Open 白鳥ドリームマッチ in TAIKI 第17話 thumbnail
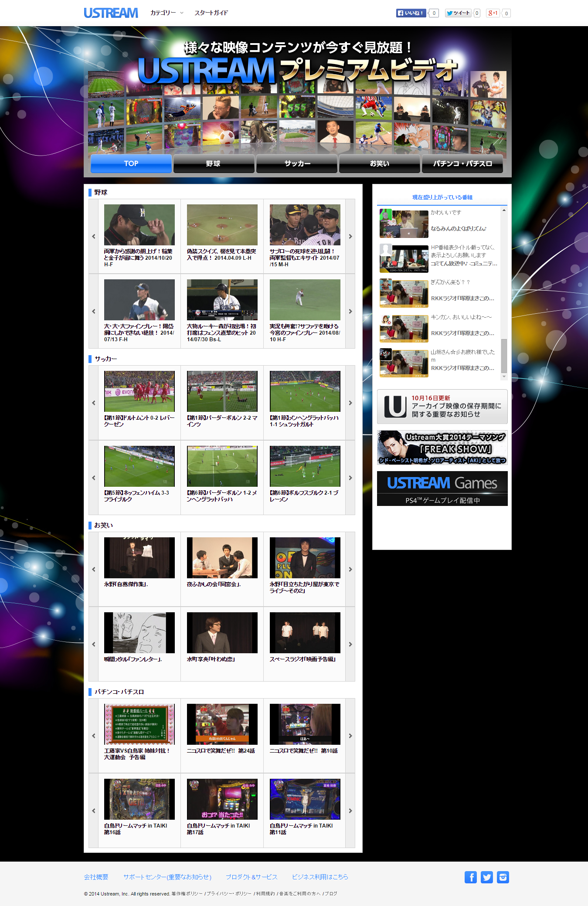The height and width of the screenshot is (906, 588). [x=222, y=799]
